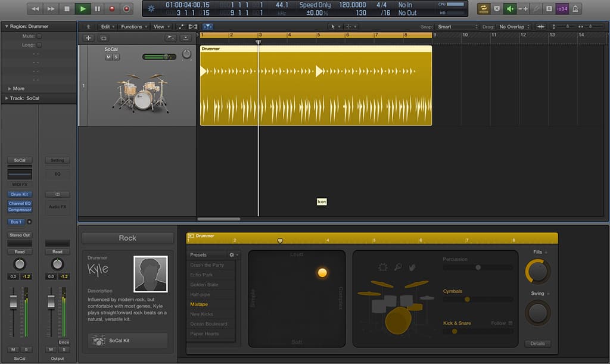The image size is (610, 364).
Task: Open the global tracks flag button
Action: [171, 38]
